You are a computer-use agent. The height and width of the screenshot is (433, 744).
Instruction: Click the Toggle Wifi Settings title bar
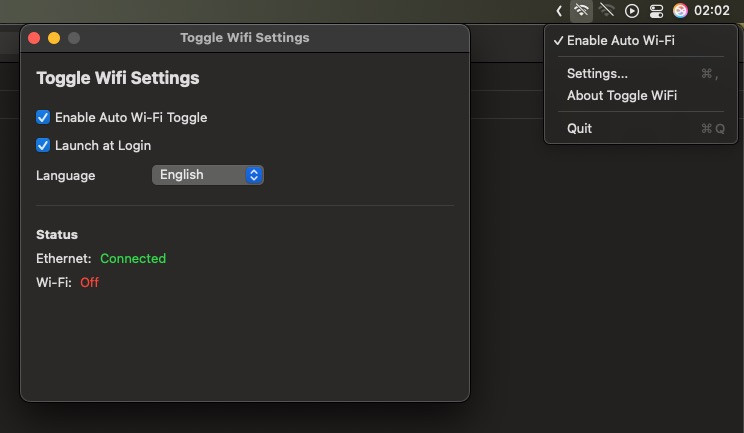(x=245, y=38)
